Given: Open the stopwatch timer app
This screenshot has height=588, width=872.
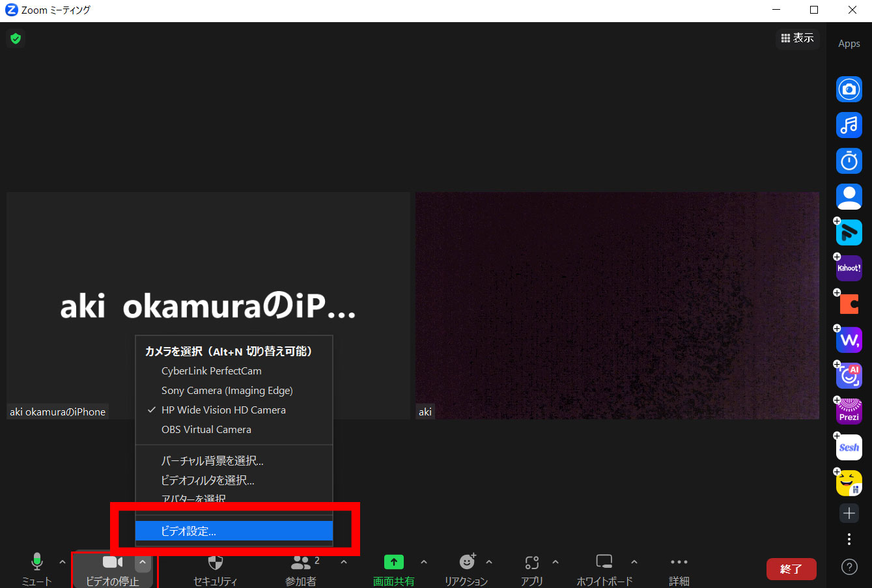Looking at the screenshot, I should (x=849, y=161).
